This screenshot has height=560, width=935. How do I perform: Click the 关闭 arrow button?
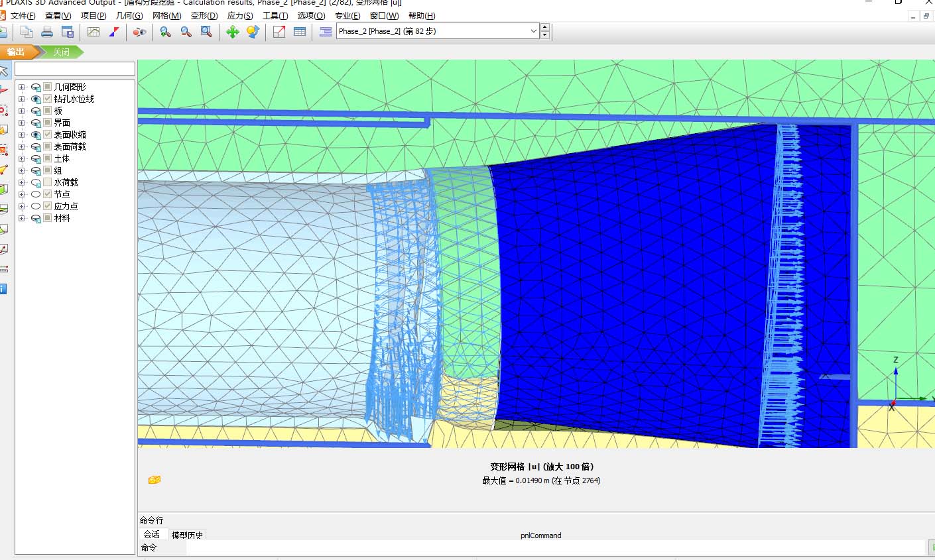coord(61,52)
